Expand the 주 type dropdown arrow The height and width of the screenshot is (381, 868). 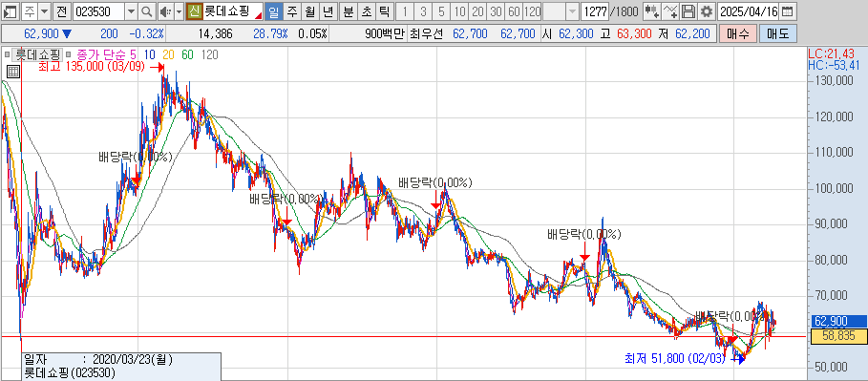[44, 11]
